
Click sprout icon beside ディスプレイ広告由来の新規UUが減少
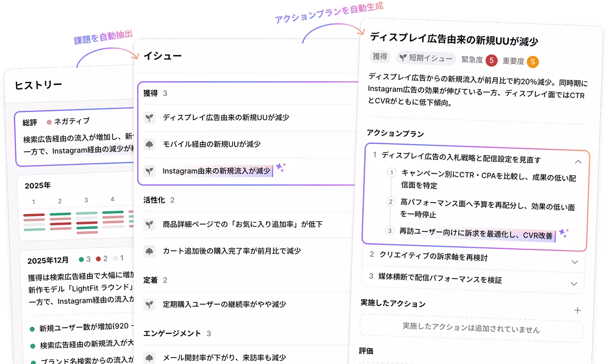149,118
